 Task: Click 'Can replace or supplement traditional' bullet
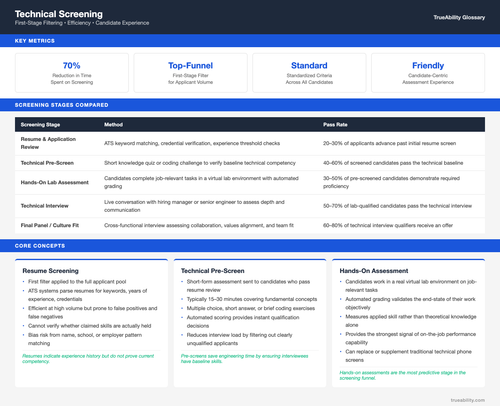[409, 356]
